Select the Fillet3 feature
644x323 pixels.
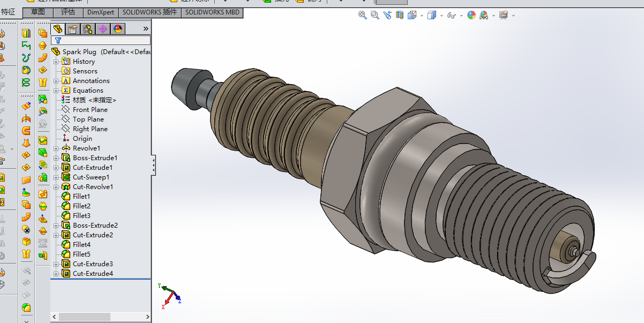tap(81, 216)
